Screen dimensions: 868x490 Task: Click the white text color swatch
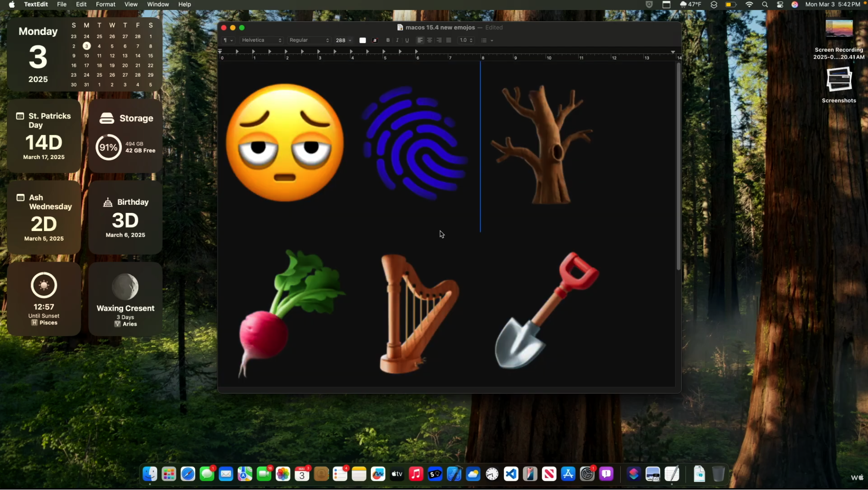click(363, 41)
